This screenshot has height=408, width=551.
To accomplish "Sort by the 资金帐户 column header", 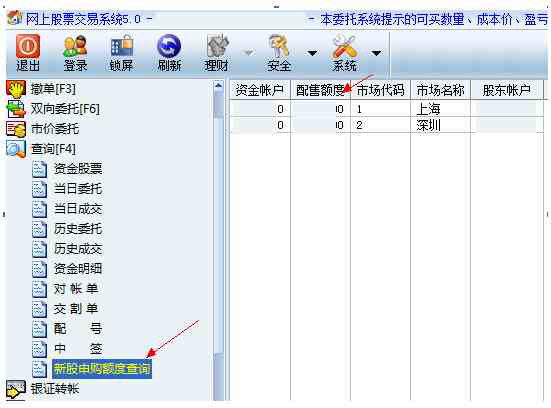I will [260, 90].
